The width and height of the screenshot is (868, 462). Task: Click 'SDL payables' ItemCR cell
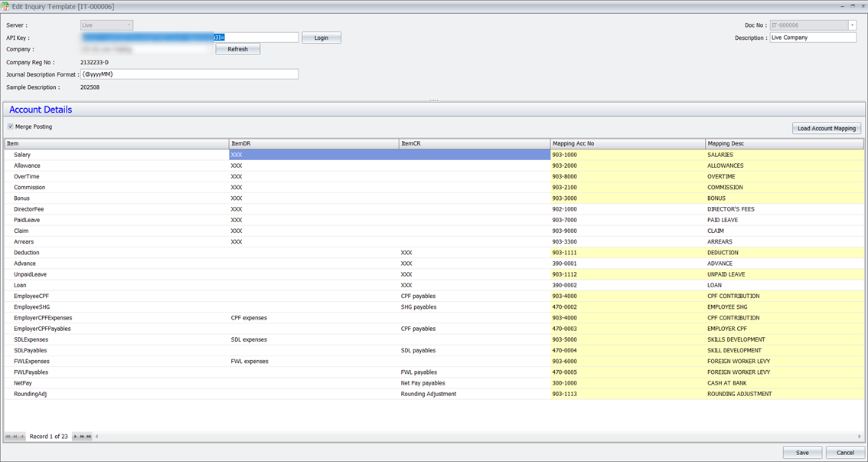point(475,351)
